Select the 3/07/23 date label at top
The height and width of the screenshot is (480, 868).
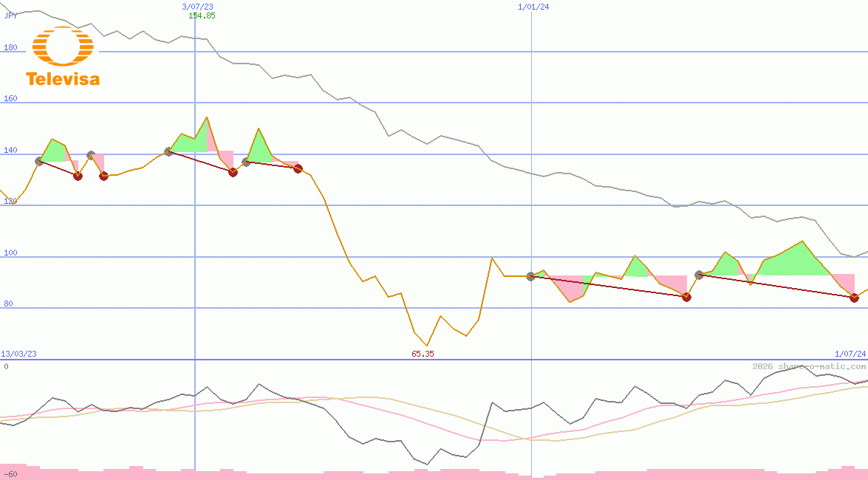coord(197,7)
